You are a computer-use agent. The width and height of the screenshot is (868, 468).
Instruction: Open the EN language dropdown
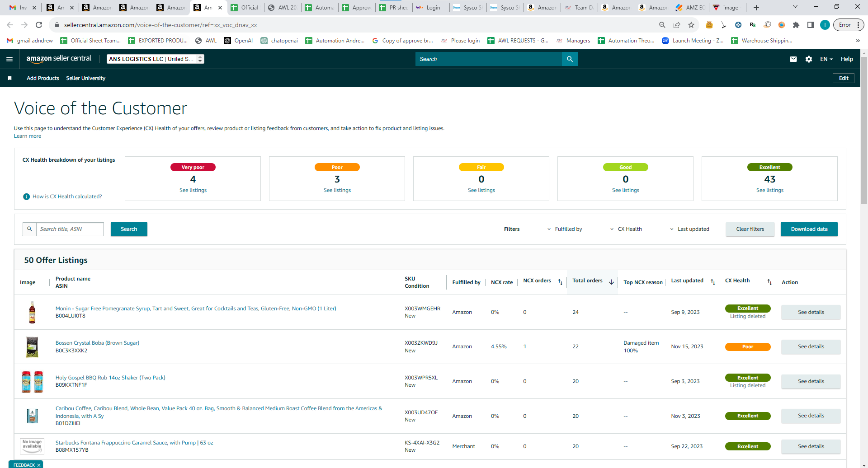click(826, 59)
